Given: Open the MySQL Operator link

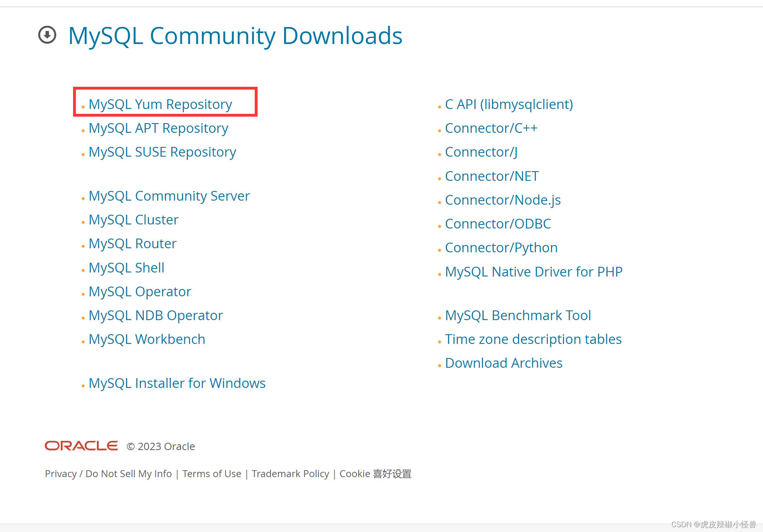Looking at the screenshot, I should 140,291.
